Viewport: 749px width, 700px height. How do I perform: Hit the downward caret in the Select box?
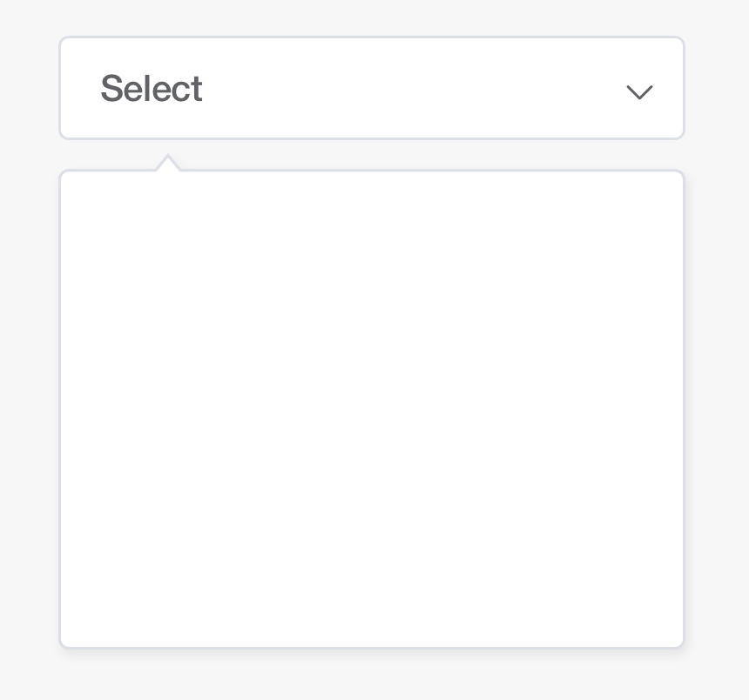[639, 91]
